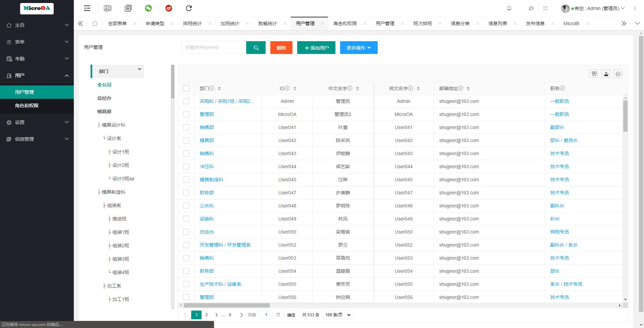Open the 更多操作 dropdown
The height and width of the screenshot is (328, 644).
359,48
